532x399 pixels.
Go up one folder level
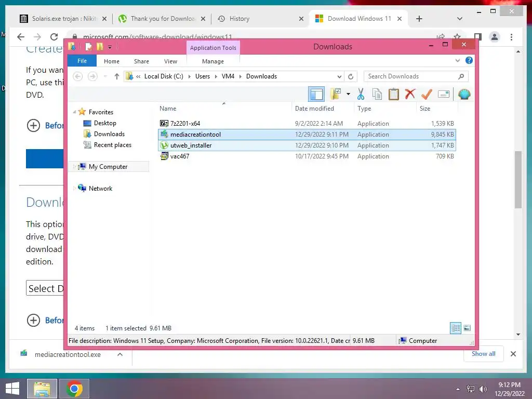click(117, 76)
